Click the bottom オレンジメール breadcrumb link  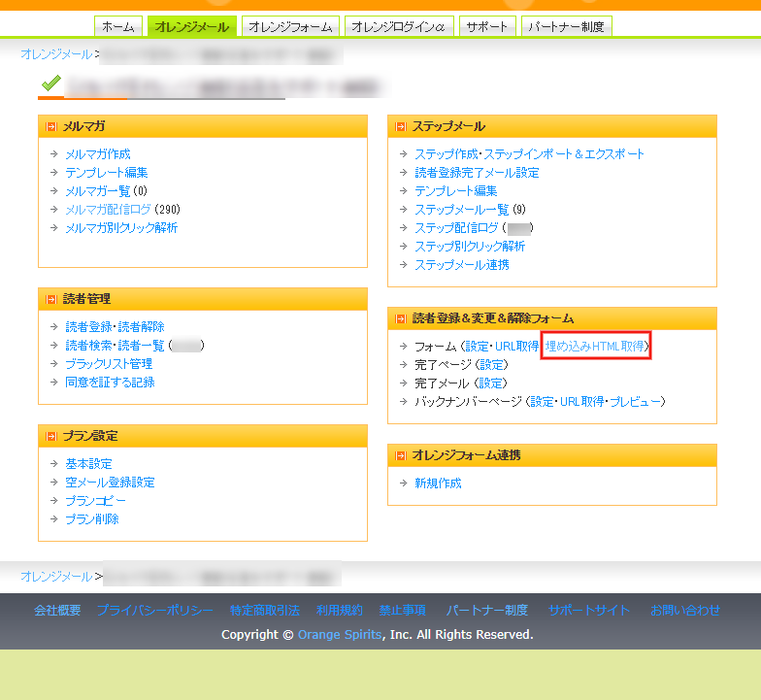click(56, 577)
